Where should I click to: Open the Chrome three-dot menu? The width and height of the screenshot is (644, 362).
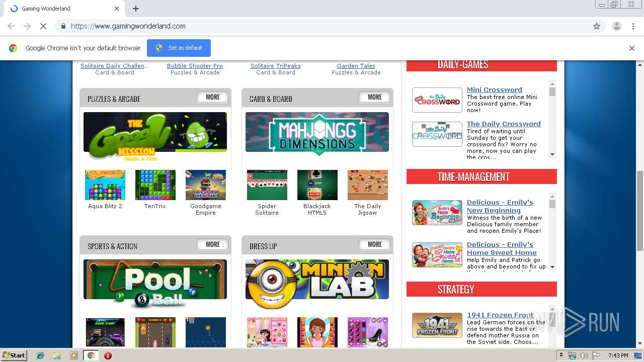coord(633,26)
